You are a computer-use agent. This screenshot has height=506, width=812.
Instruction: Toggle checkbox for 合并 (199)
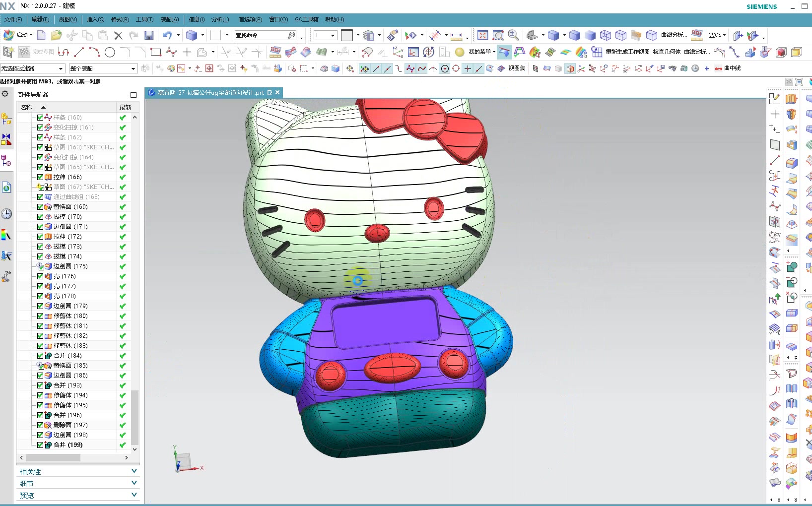(x=40, y=445)
